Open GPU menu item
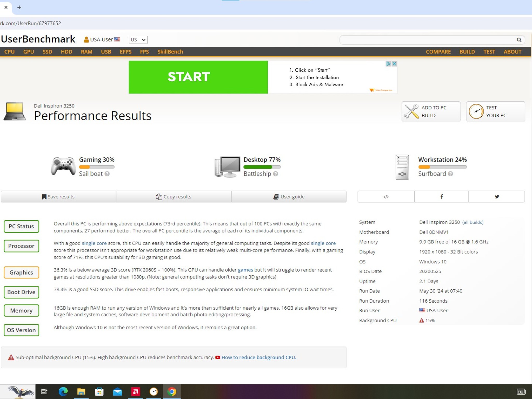Viewport: 532px width, 399px height. pos(29,52)
